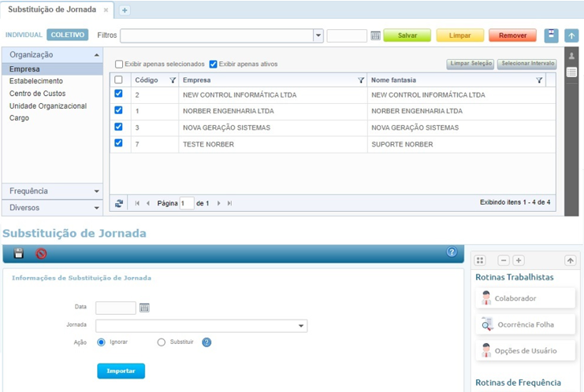Click the save floppy disk toolbar icon
This screenshot has width=584, height=392.
click(x=19, y=253)
